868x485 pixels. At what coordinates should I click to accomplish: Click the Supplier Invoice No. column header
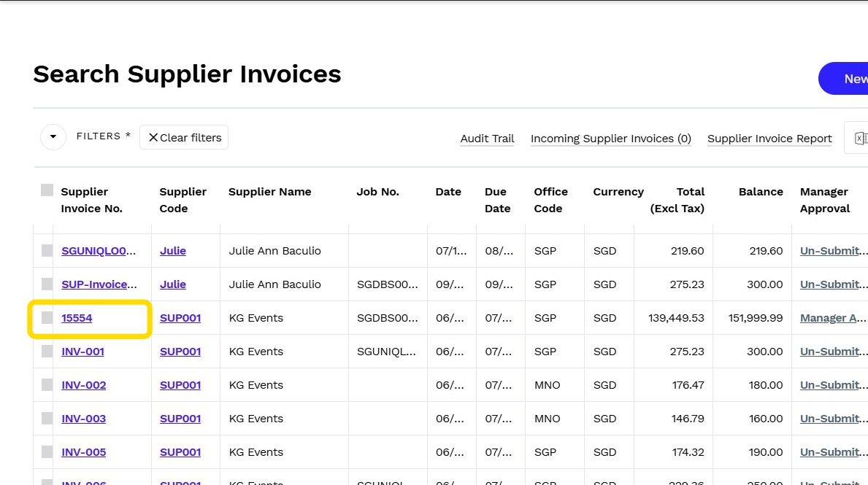91,200
